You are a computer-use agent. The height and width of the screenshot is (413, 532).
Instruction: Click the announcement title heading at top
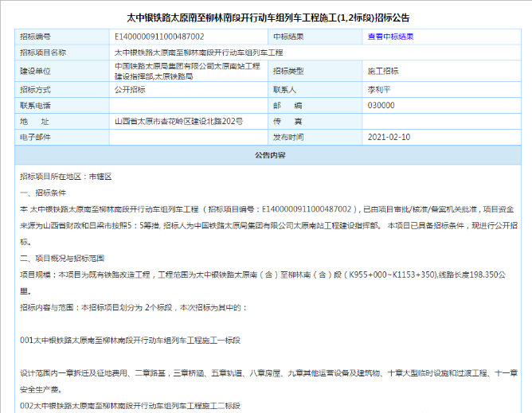268,17
